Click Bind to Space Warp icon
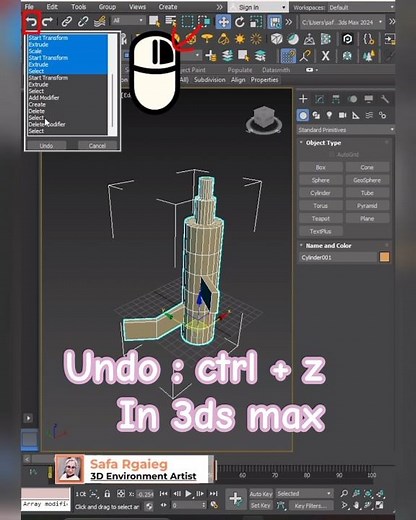This screenshot has width=416, height=520. [x=100, y=22]
